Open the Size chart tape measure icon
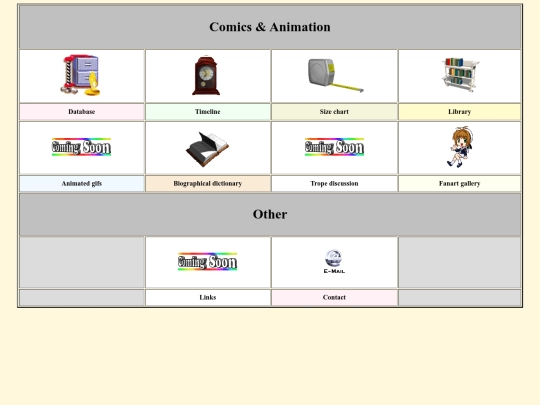This screenshot has width=540, height=405. coord(335,75)
